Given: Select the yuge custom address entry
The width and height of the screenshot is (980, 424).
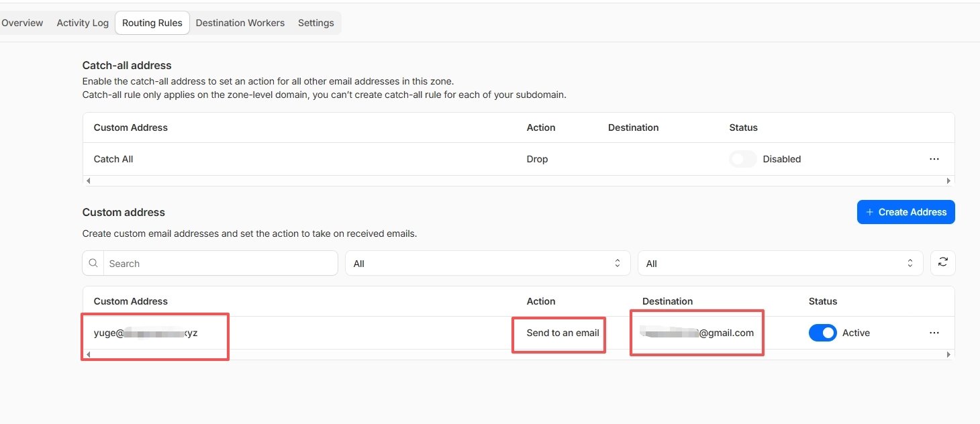Looking at the screenshot, I should click(x=146, y=333).
